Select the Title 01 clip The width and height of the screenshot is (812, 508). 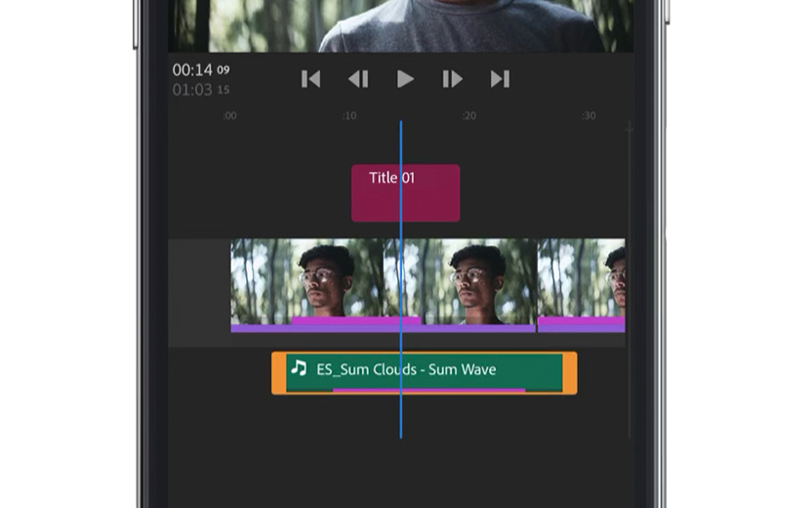pos(405,193)
